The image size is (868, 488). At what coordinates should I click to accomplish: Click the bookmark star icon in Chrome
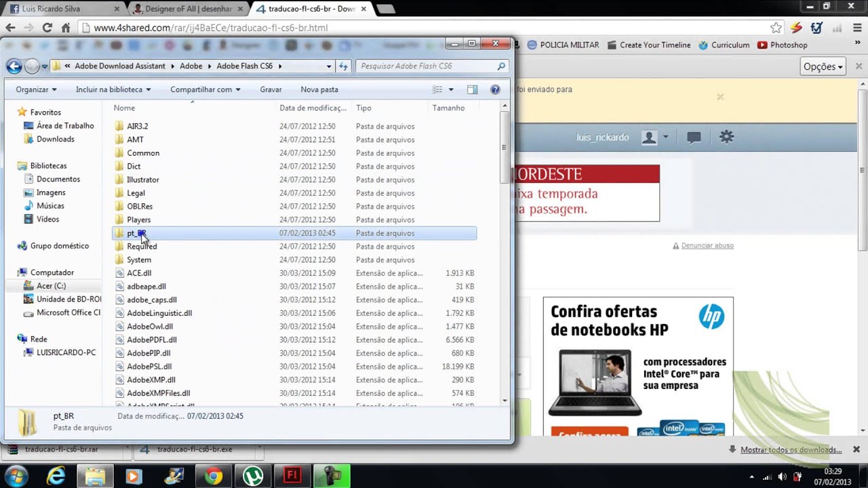point(776,28)
